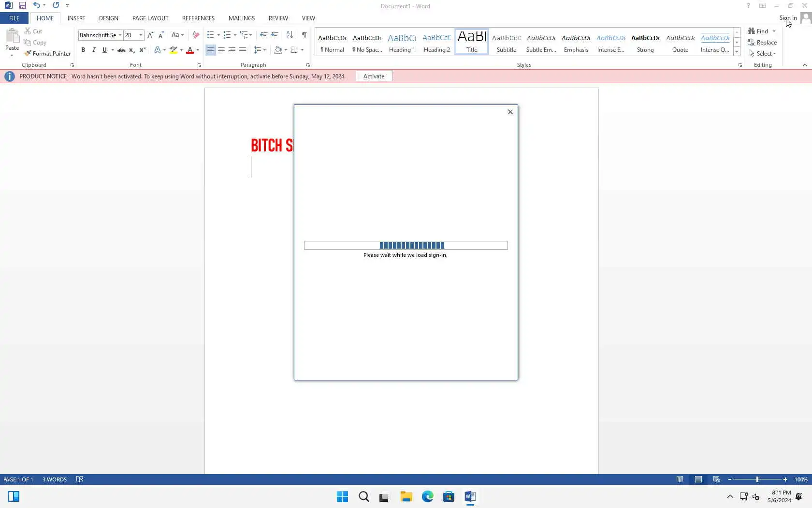This screenshot has height=508, width=812.
Task: Open File Explorer from taskbar
Action: tap(406, 497)
